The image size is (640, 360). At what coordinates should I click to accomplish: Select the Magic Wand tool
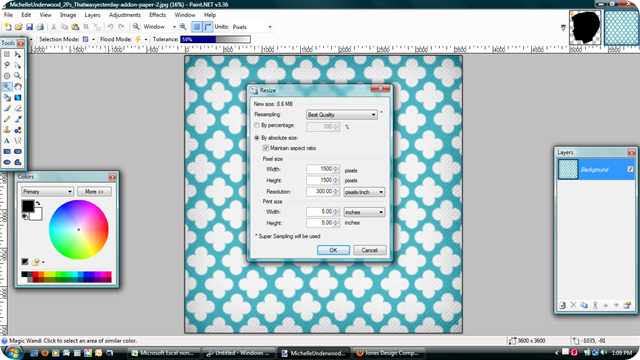click(7, 87)
